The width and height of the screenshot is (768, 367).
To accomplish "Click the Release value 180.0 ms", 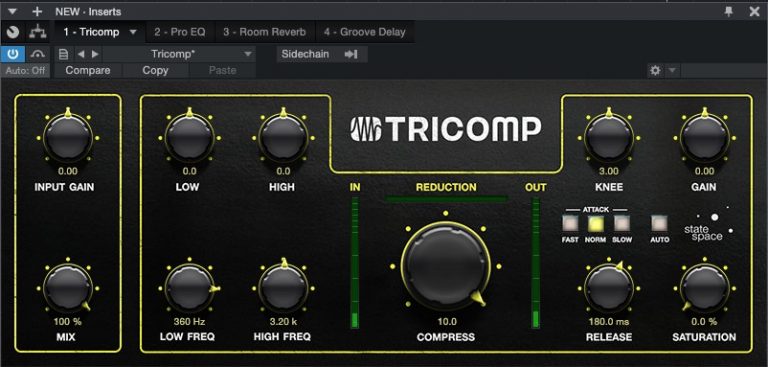I will [x=609, y=322].
